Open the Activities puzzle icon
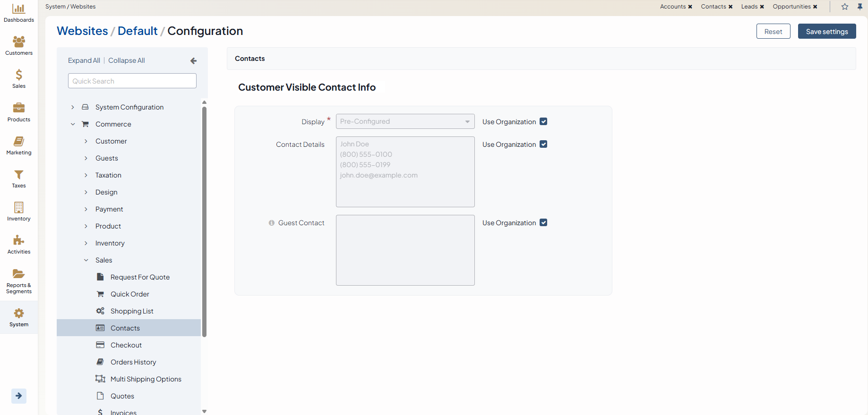The width and height of the screenshot is (868, 415). pos(19,241)
